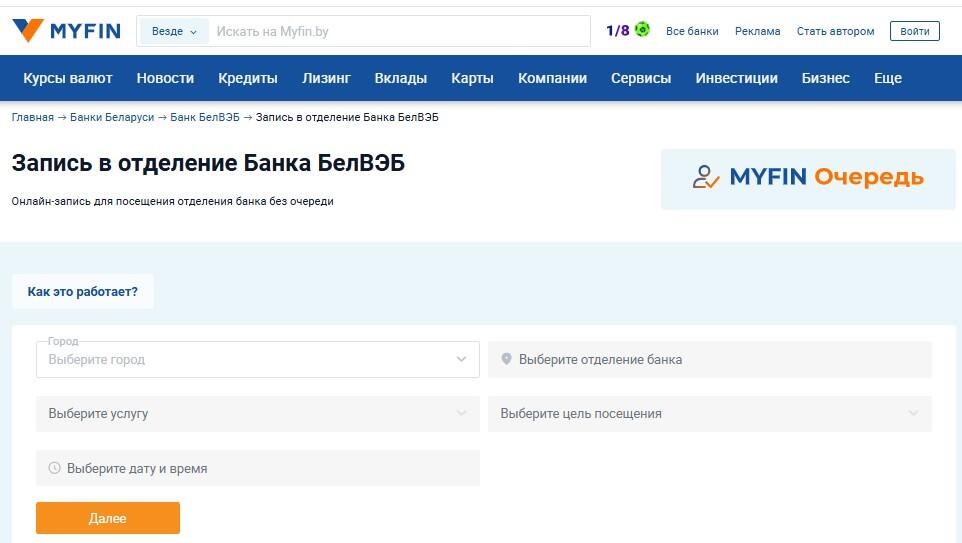Click the Войти login button
The image size is (962, 543).
[914, 31]
